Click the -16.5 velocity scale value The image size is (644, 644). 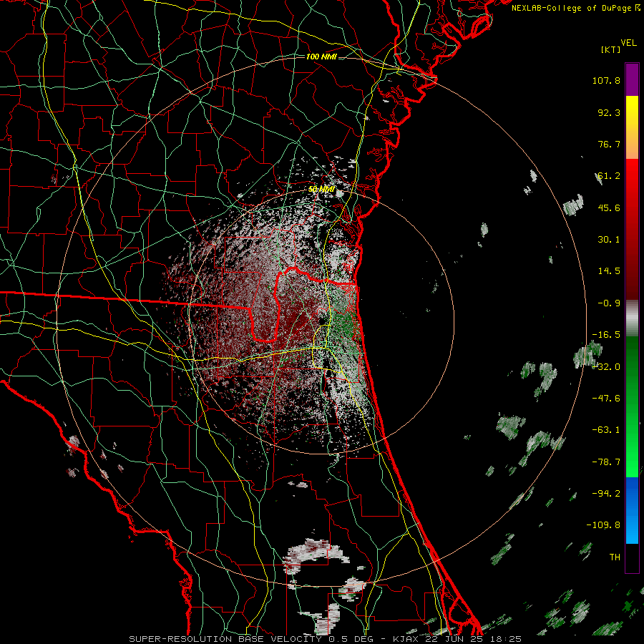point(606,335)
